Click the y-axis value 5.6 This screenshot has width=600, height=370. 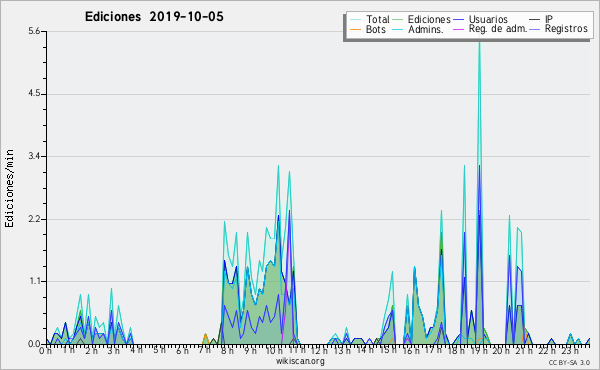click(34, 31)
